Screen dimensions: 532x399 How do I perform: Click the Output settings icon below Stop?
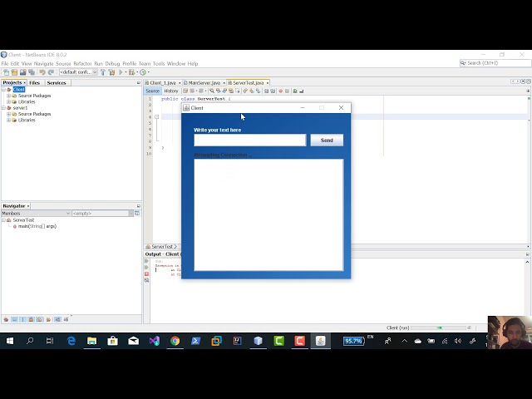pyautogui.click(x=146, y=280)
